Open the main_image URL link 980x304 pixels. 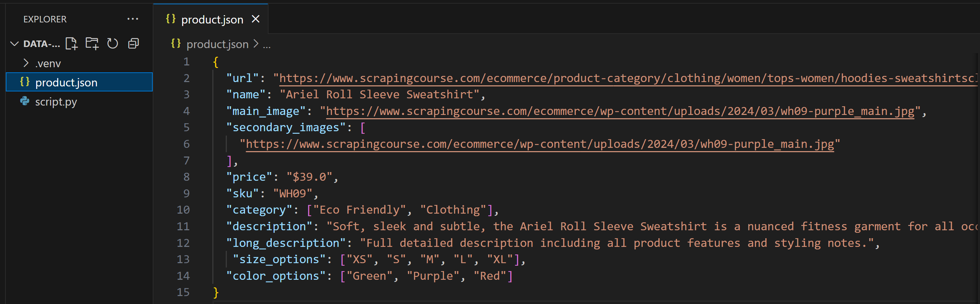point(620,111)
